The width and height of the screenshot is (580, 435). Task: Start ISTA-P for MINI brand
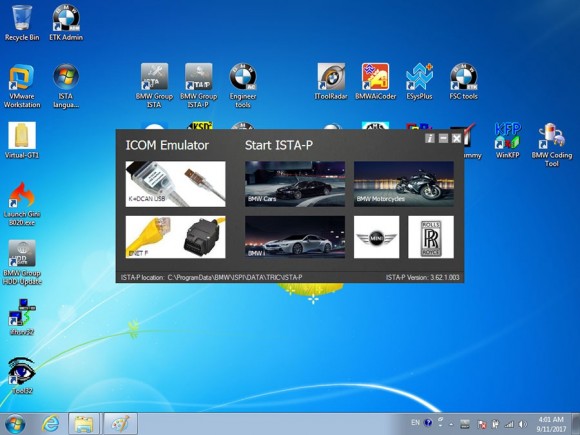coord(377,237)
